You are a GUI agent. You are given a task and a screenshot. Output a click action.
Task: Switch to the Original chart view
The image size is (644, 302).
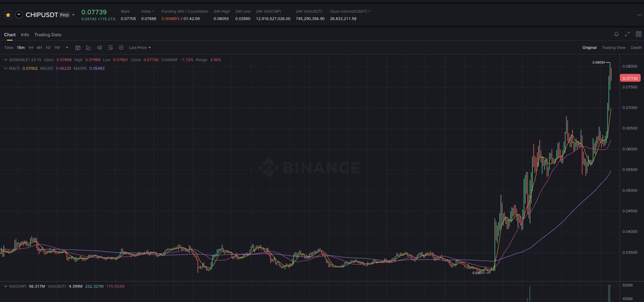coord(589,48)
